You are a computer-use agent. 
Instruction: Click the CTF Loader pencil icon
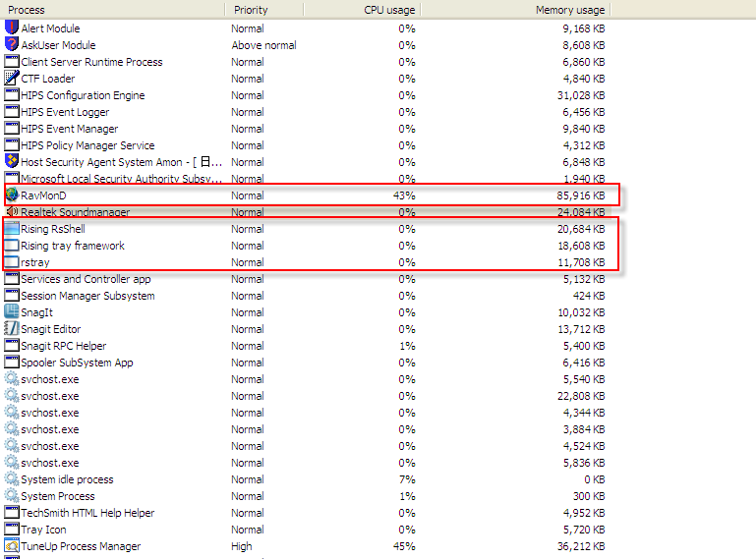point(12,78)
